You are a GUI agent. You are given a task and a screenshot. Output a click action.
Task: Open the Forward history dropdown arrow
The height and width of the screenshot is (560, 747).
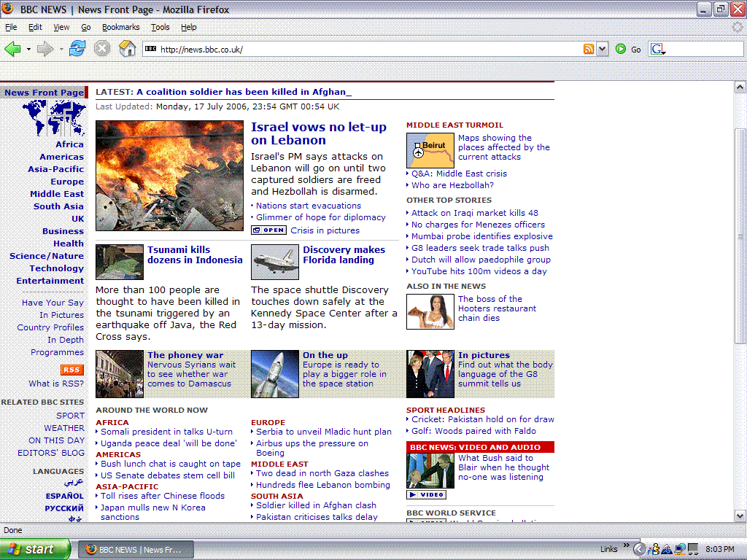click(x=61, y=49)
